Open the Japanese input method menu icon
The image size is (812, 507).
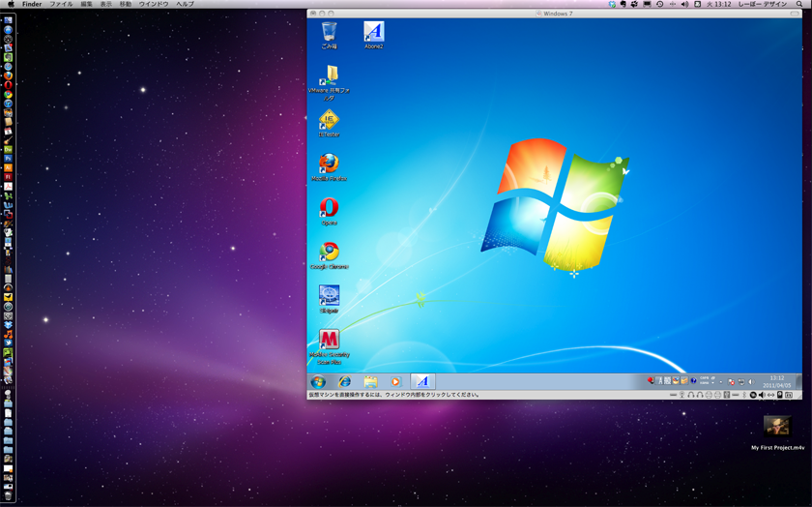coord(698,4)
